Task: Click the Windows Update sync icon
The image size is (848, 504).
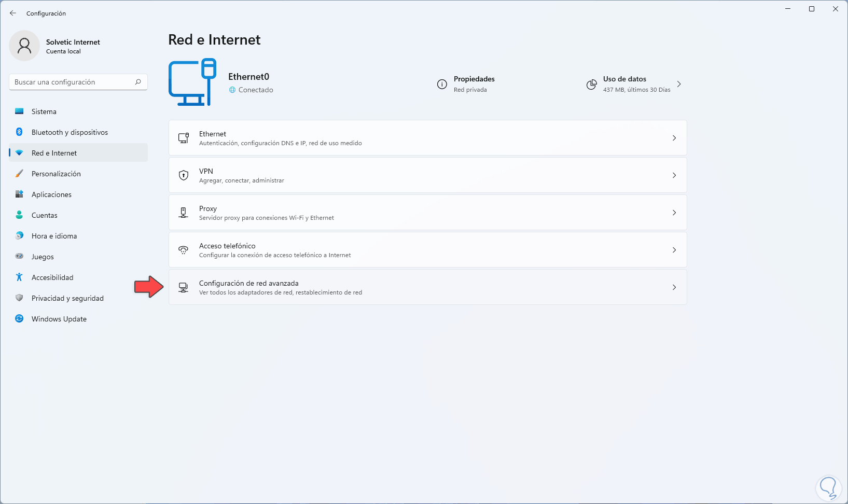Action: tap(19, 319)
